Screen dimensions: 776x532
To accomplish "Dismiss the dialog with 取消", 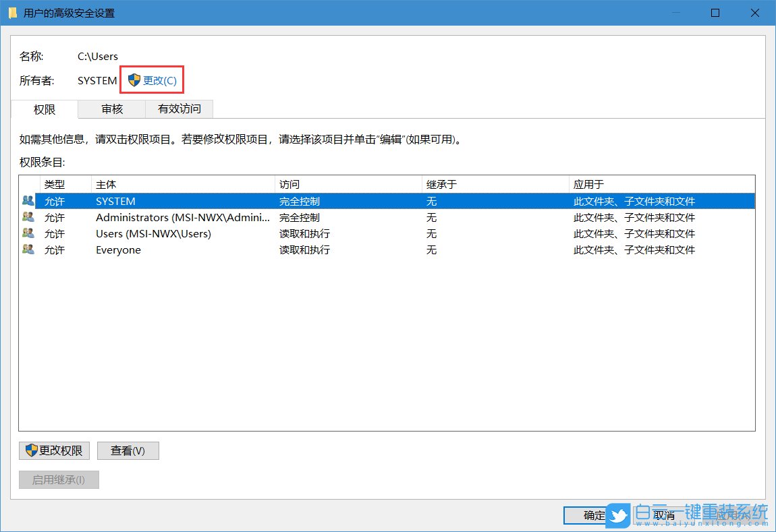I will click(663, 515).
